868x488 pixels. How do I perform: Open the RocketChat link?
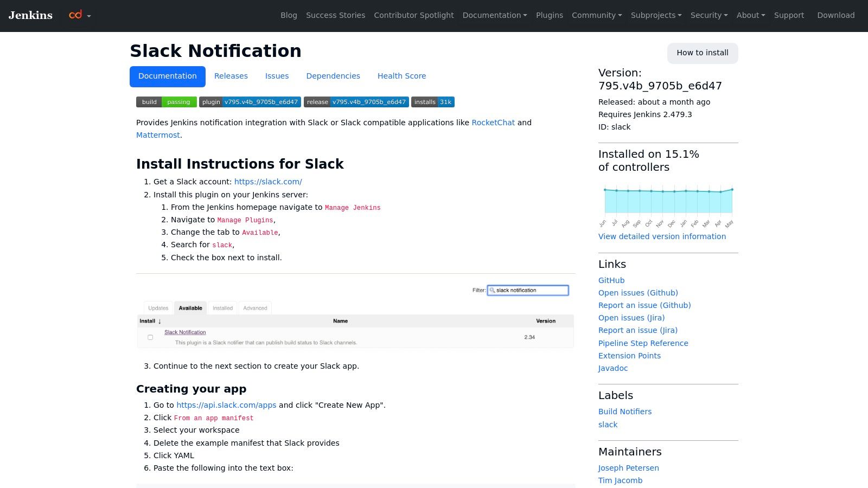[493, 123]
